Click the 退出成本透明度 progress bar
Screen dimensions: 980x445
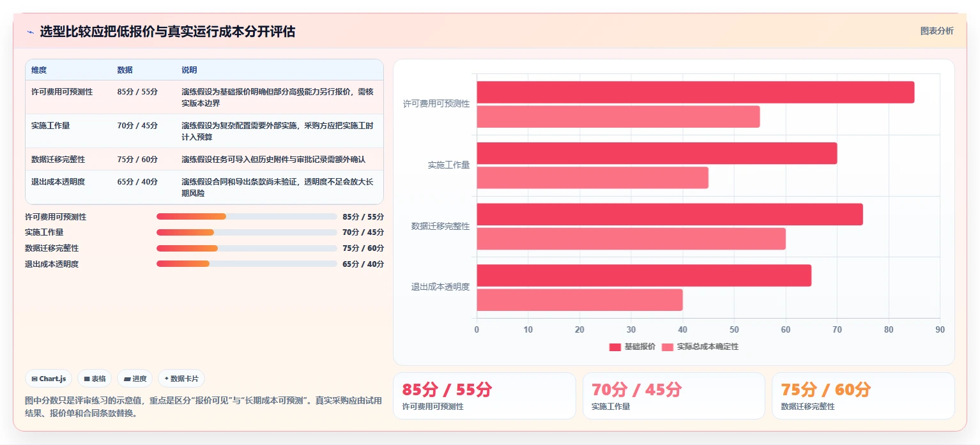[247, 264]
